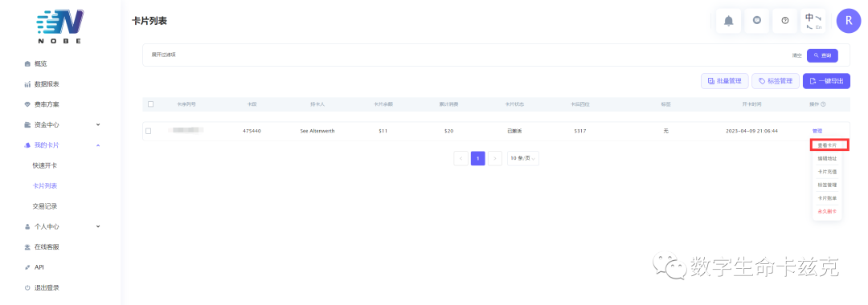This screenshot has height=305, width=868.
Task: Click the 已激活 status cell
Action: tap(515, 131)
